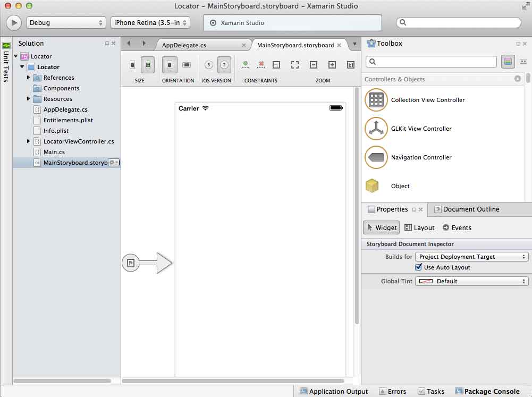
Task: Switch to the Document Outline tab
Action: click(x=467, y=209)
